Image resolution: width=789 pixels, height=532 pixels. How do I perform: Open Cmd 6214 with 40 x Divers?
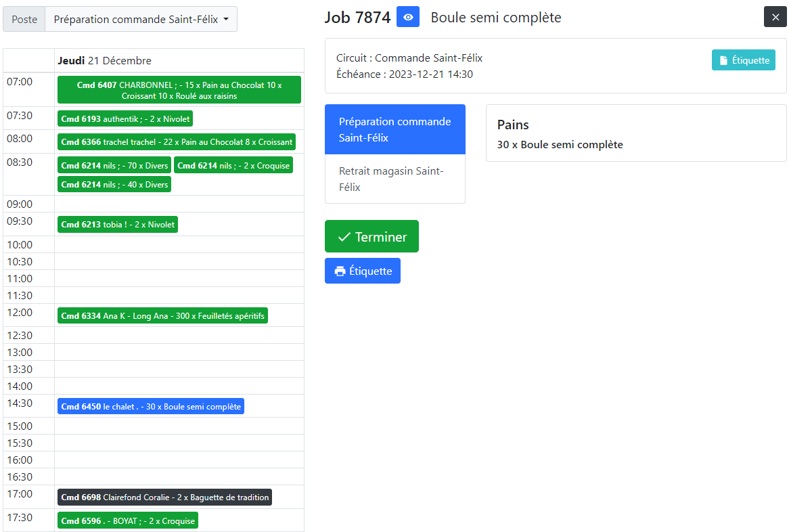pos(114,185)
